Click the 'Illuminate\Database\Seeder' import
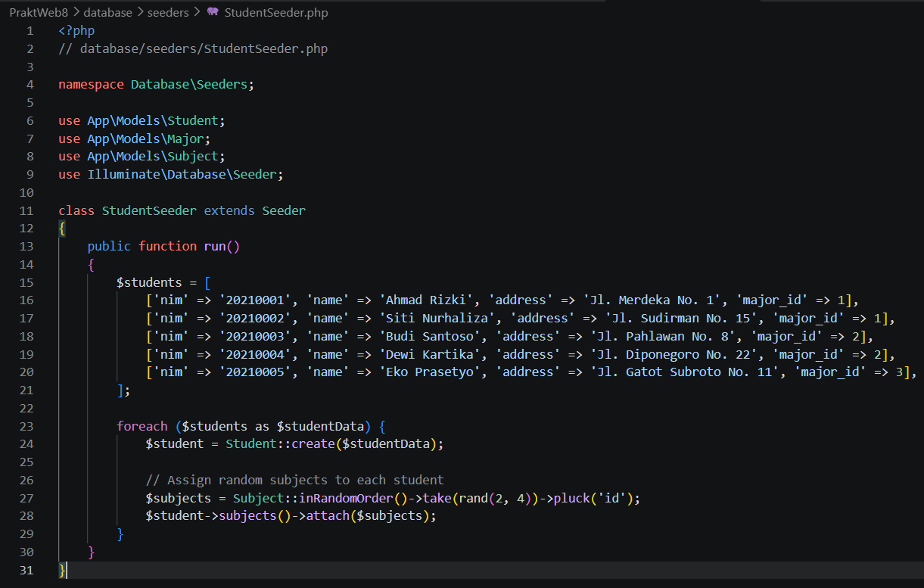The image size is (924, 588). [182, 175]
